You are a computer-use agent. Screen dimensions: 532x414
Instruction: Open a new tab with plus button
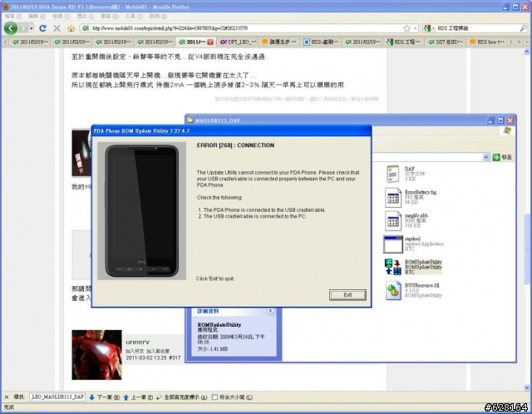(x=519, y=42)
